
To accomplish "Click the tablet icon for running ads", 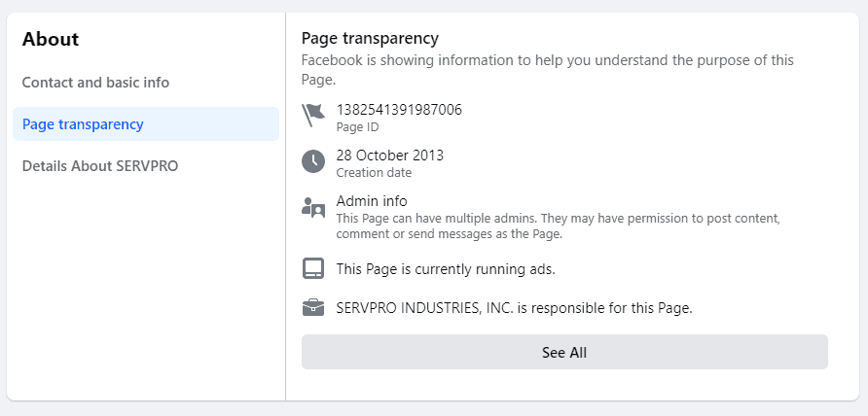I will pyautogui.click(x=313, y=268).
